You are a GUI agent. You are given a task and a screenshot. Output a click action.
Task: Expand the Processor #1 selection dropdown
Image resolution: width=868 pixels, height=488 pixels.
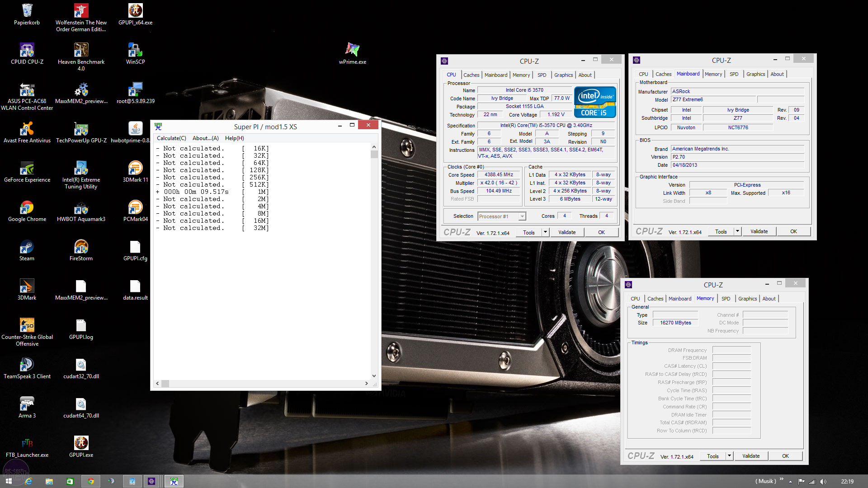point(522,216)
